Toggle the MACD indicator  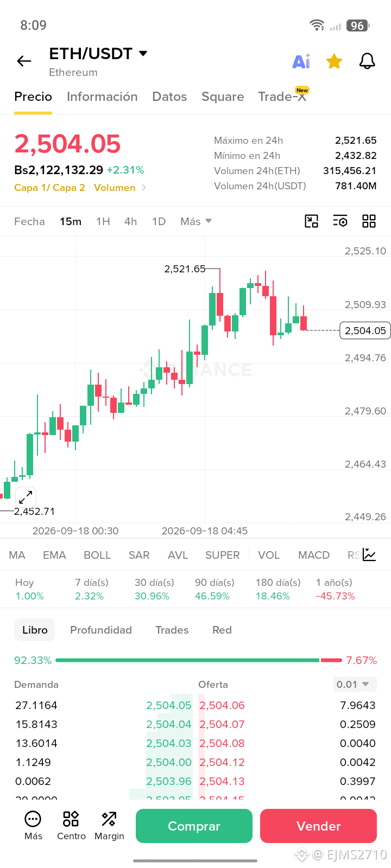tap(314, 555)
